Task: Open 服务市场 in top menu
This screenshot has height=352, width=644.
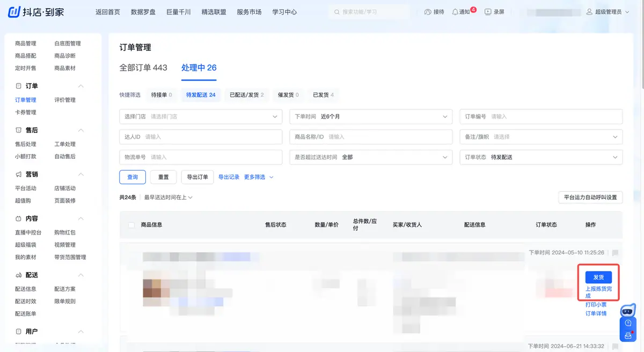Action: (x=249, y=12)
